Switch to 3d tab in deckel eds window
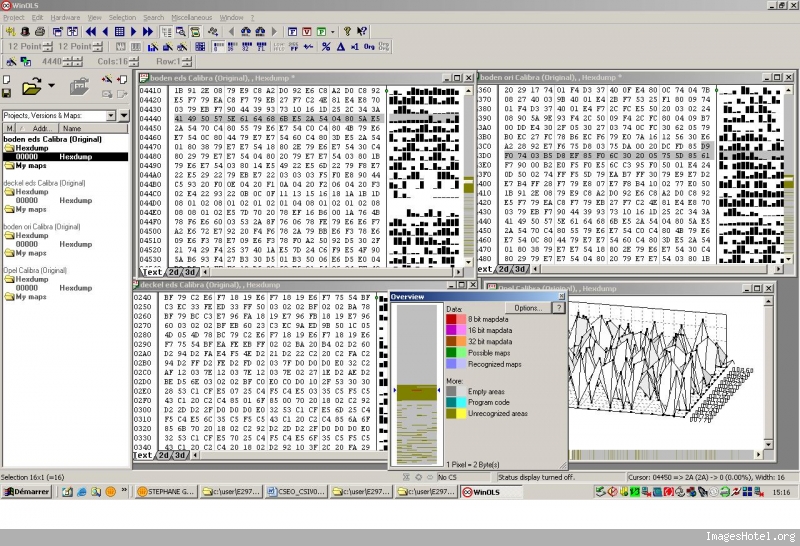 click(180, 455)
